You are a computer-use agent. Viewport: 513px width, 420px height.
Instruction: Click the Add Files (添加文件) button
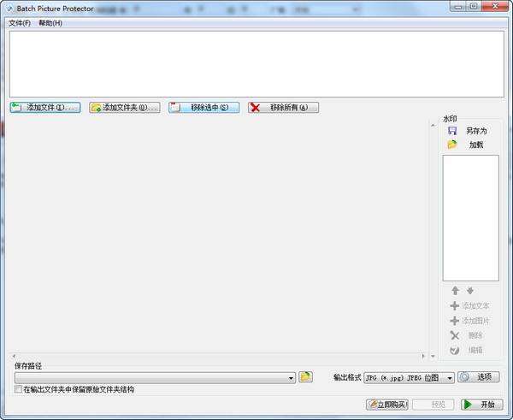(x=45, y=108)
